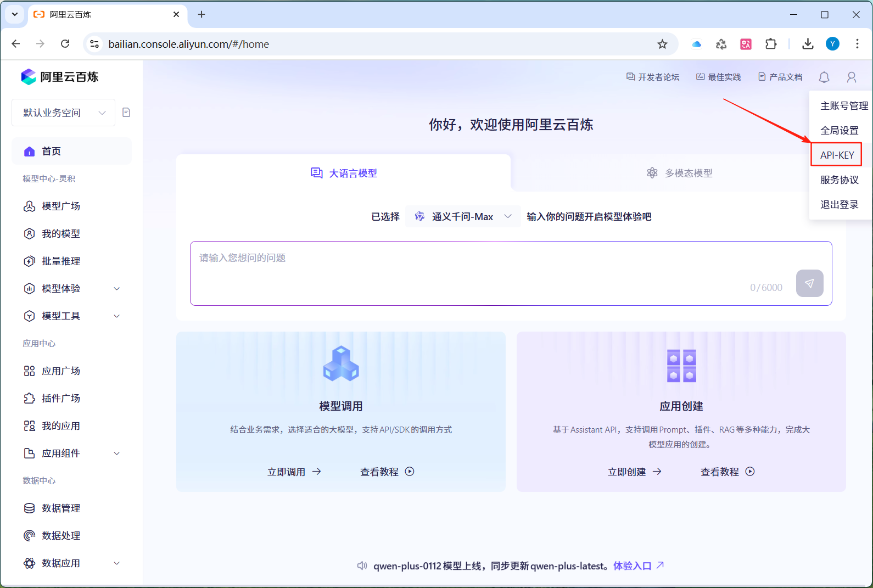Choose API-KEY from the user menu
873x588 pixels.
[x=837, y=155]
